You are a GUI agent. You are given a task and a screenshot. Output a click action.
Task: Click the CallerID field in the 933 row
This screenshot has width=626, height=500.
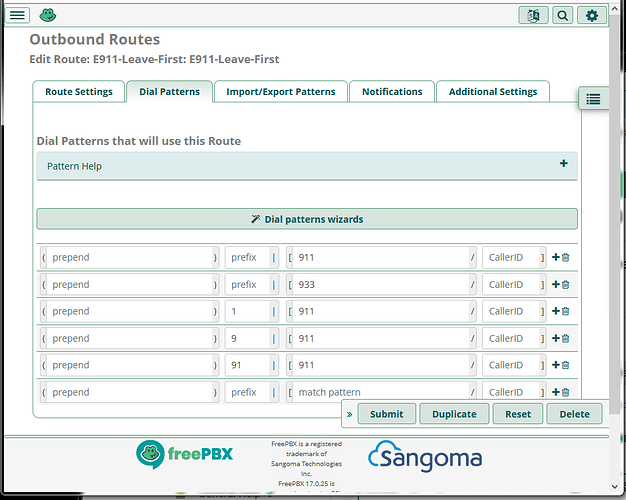click(511, 285)
